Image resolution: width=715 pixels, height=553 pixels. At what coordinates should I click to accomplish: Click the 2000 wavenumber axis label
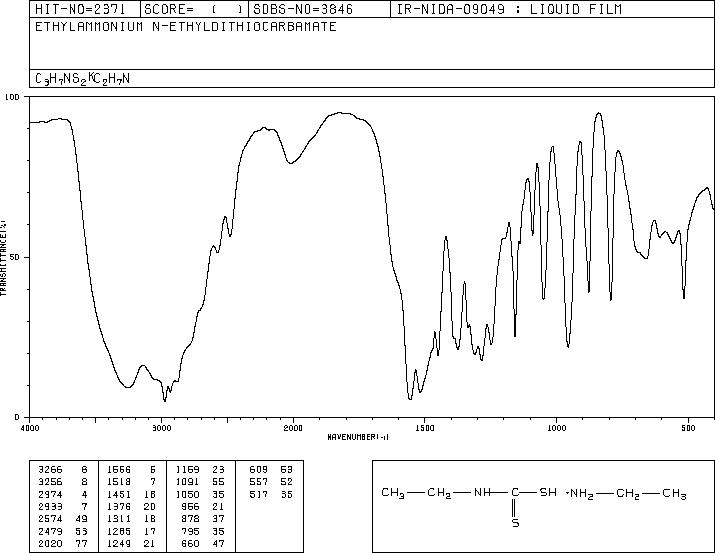pos(293,428)
